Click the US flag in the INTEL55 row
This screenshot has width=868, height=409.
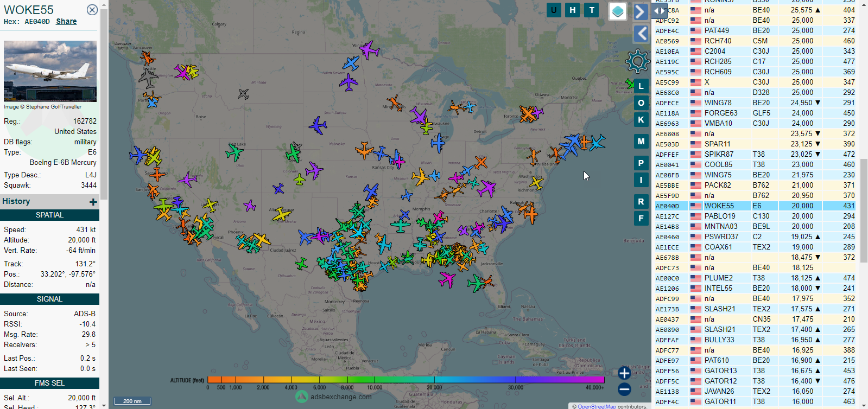(695, 289)
